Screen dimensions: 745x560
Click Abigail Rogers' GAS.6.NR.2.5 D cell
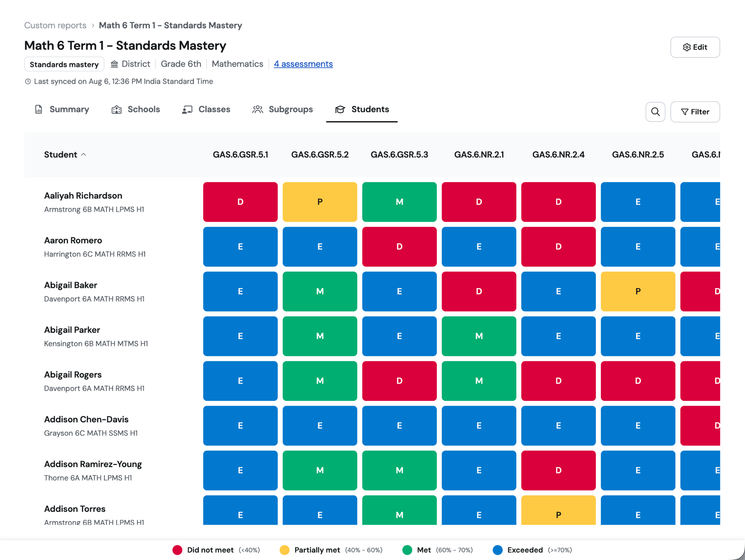click(x=638, y=381)
